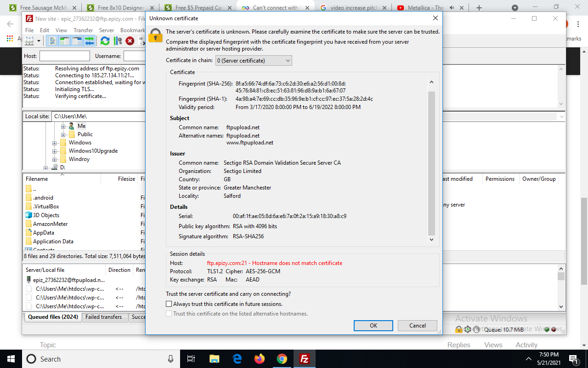The image size is (588, 368).
Task: Click the Process queue toolbar icon
Action: coord(118,41)
